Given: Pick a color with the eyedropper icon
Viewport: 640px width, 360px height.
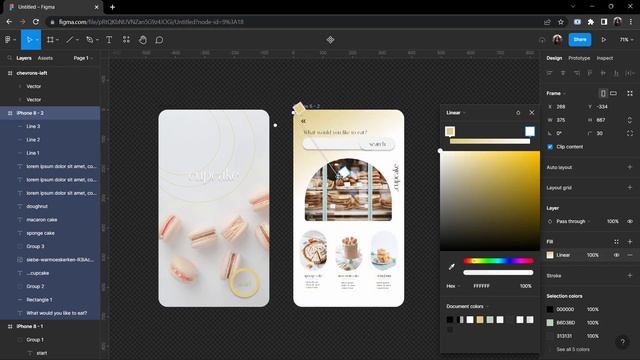Looking at the screenshot, I should point(451,267).
